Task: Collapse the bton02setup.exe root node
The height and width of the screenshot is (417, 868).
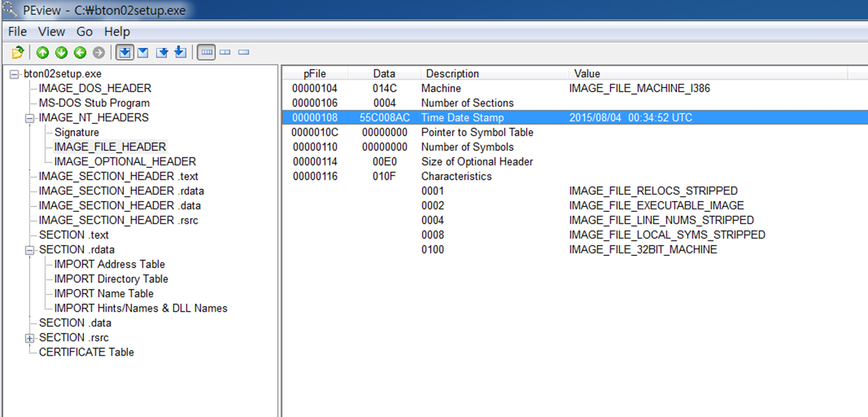Action: coord(14,74)
